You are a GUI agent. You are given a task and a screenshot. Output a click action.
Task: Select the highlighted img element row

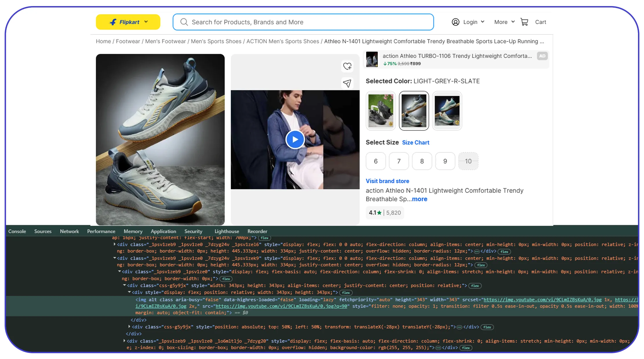pos(322,306)
